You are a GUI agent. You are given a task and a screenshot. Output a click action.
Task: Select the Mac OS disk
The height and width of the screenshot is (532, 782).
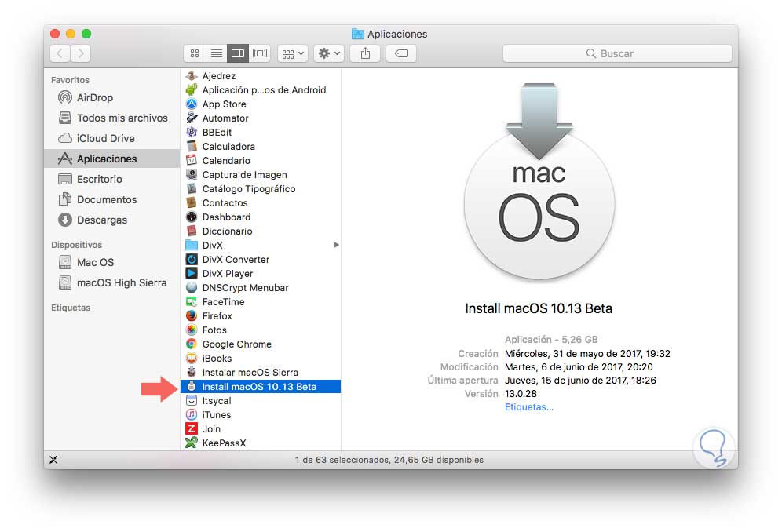click(x=111, y=262)
